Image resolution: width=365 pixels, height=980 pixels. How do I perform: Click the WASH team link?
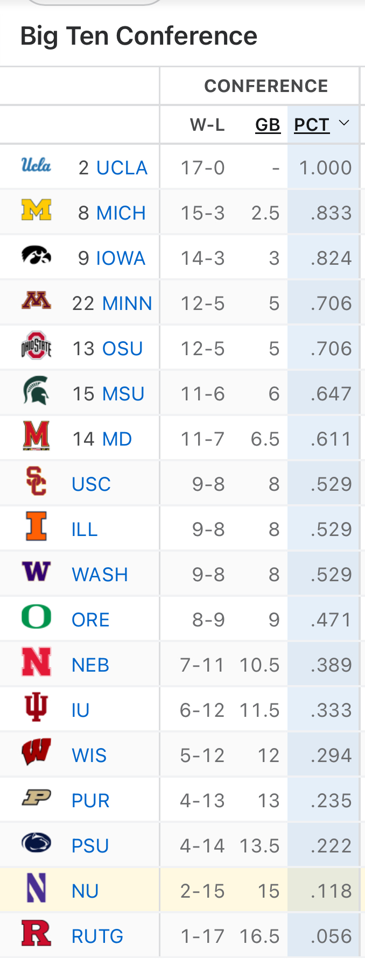[100, 575]
